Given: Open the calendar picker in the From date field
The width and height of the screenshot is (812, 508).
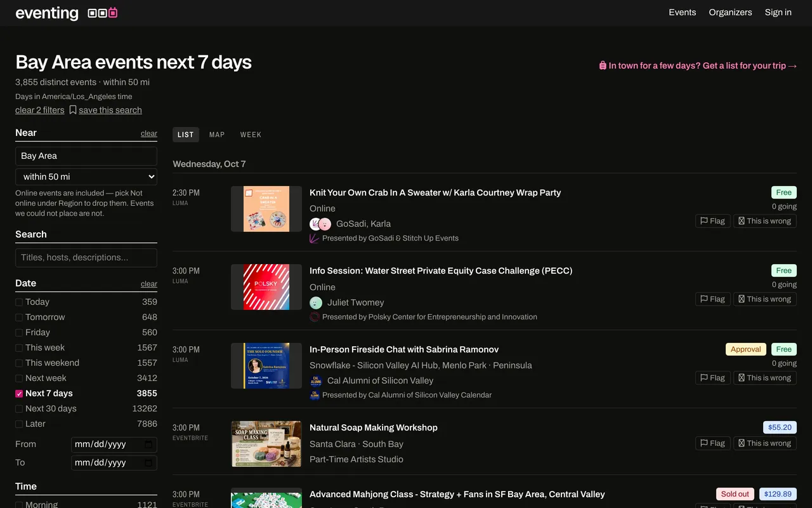Looking at the screenshot, I should point(148,444).
